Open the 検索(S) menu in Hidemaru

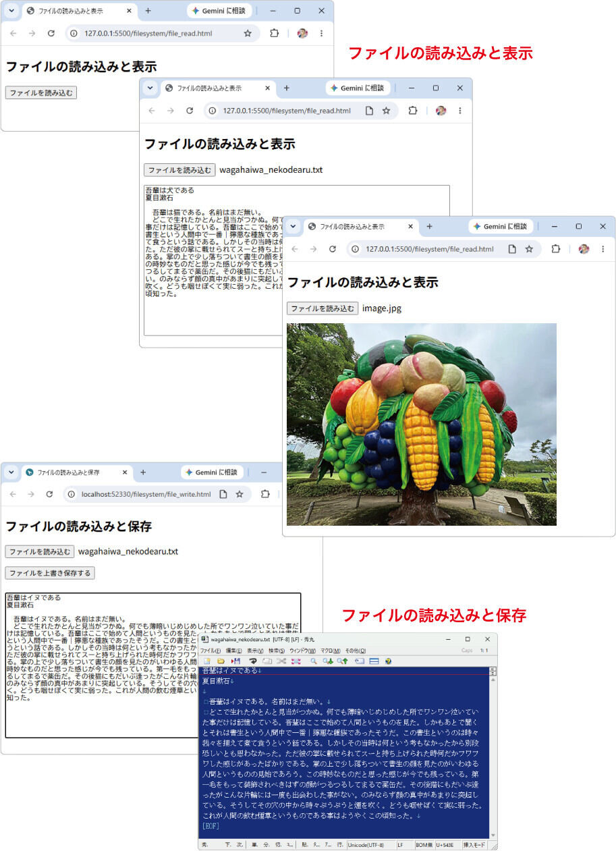[277, 651]
